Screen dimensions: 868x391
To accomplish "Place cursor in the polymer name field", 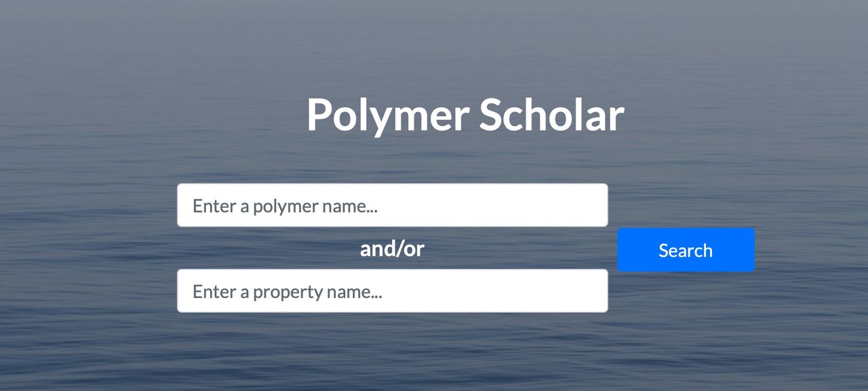I will [x=392, y=205].
